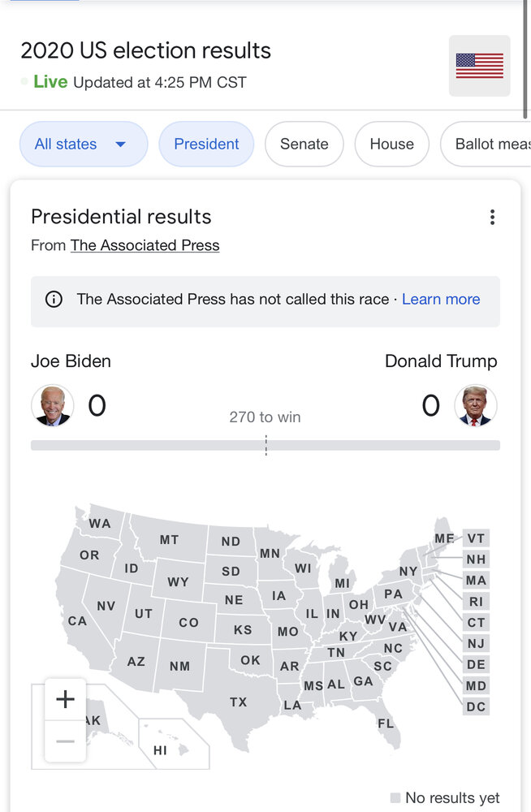Open the three-dot options menu
This screenshot has width=531, height=812.
pyautogui.click(x=492, y=217)
